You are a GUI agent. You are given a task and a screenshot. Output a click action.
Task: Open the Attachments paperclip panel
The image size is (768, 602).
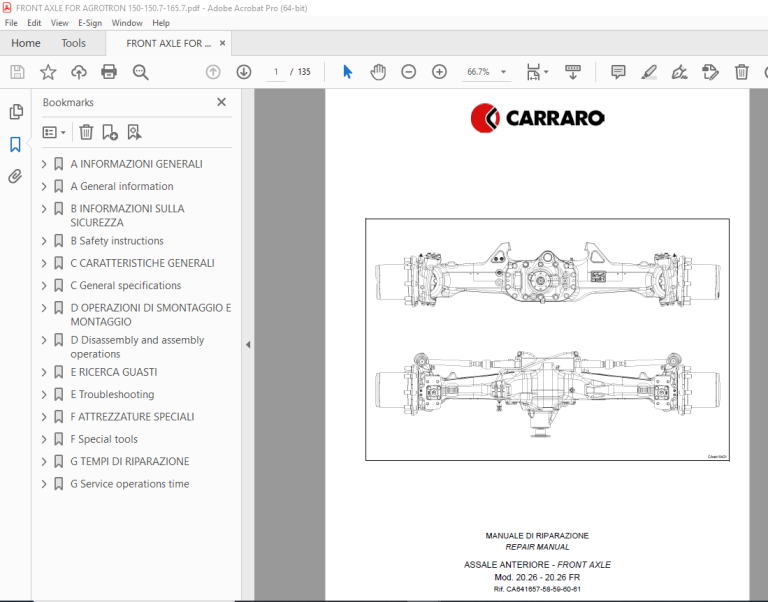click(15, 176)
